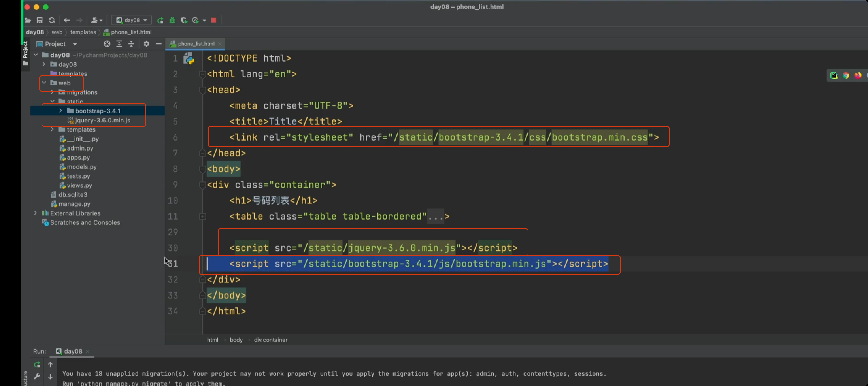
Task: Click the Python gutter icon on line 1
Action: point(189,58)
